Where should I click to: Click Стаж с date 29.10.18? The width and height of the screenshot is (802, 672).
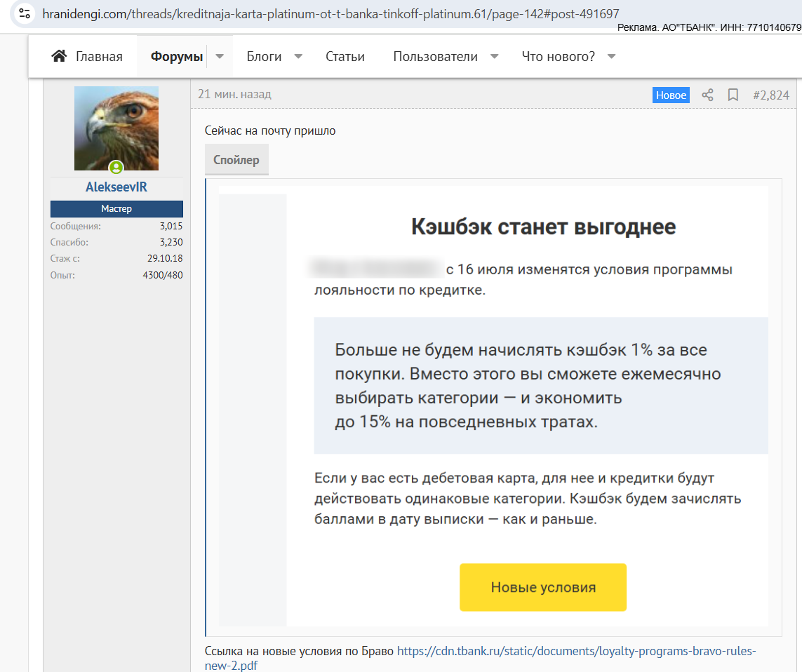pos(165,258)
